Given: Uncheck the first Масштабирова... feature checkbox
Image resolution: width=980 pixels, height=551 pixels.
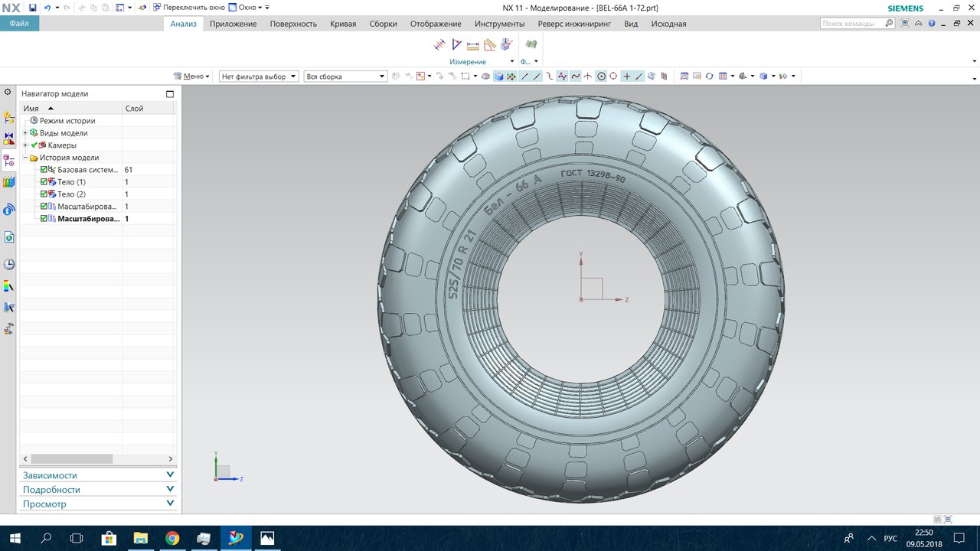Looking at the screenshot, I should click(x=44, y=207).
